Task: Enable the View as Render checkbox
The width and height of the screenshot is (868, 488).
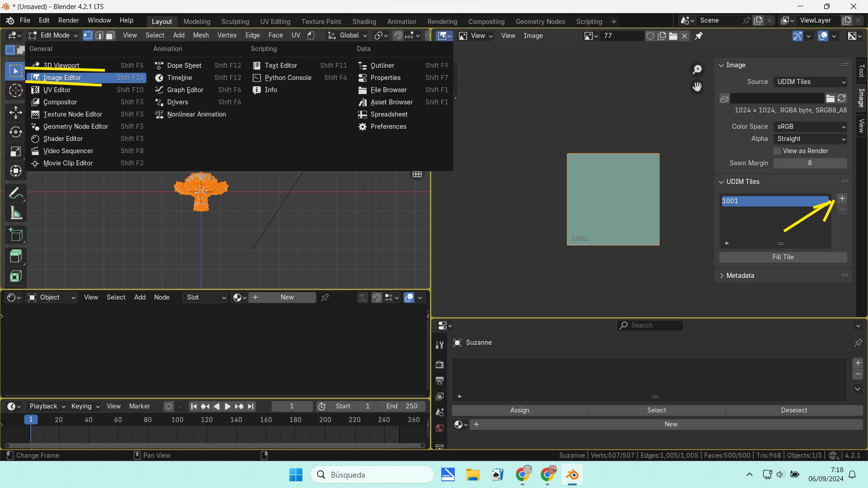Action: point(777,151)
